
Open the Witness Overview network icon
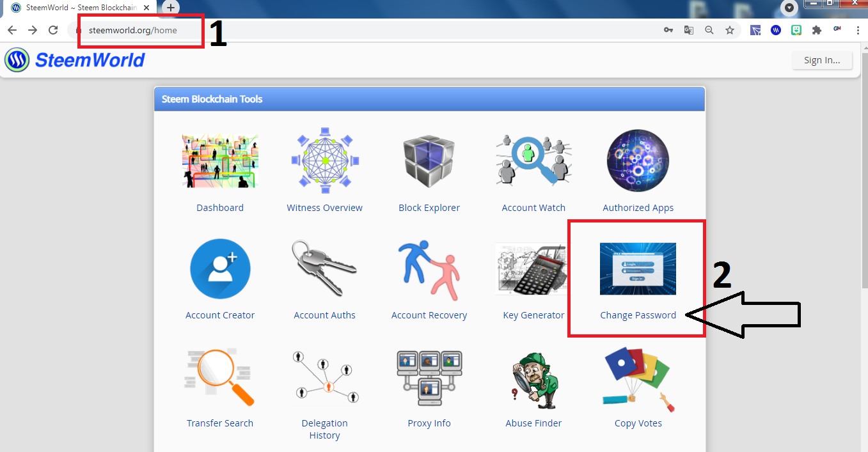pos(325,160)
